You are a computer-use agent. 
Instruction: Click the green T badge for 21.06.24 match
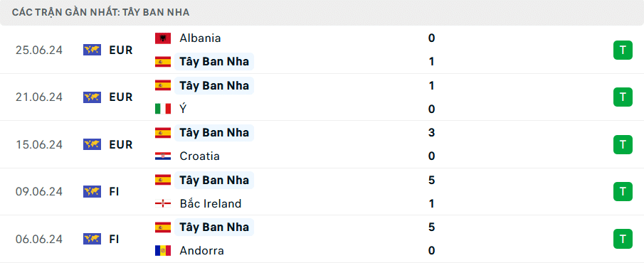[623, 97]
